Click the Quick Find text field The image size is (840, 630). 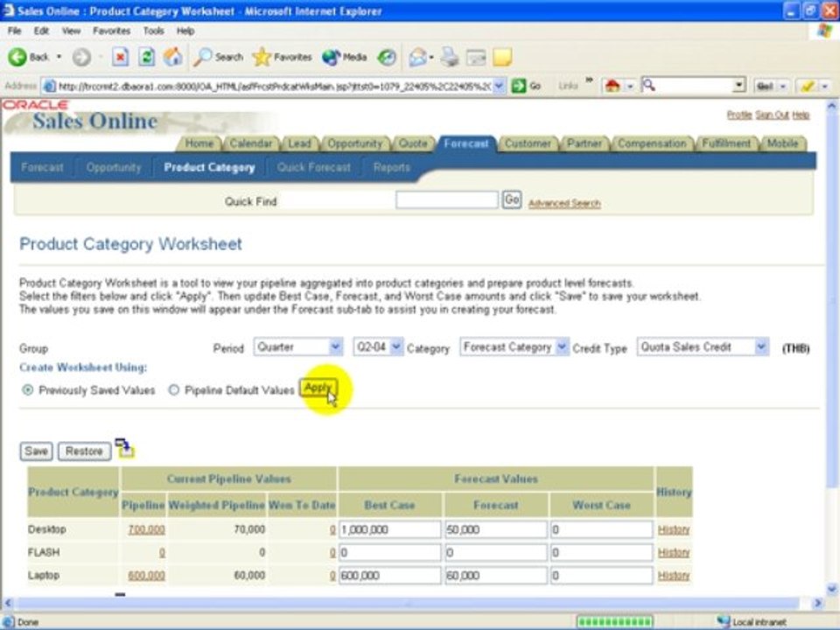click(447, 200)
